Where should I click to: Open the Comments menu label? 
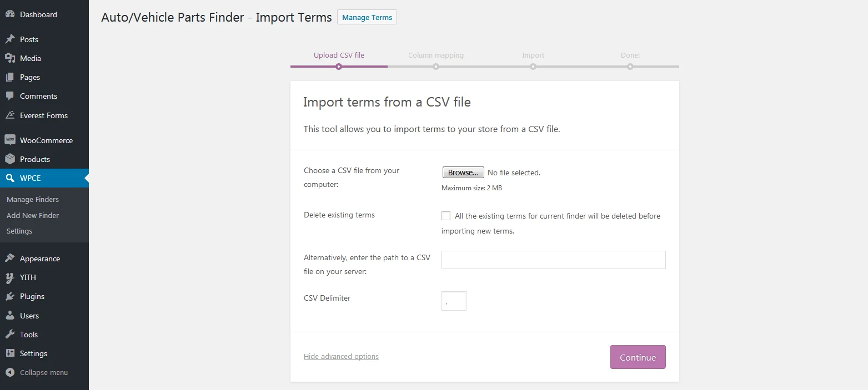click(x=38, y=96)
